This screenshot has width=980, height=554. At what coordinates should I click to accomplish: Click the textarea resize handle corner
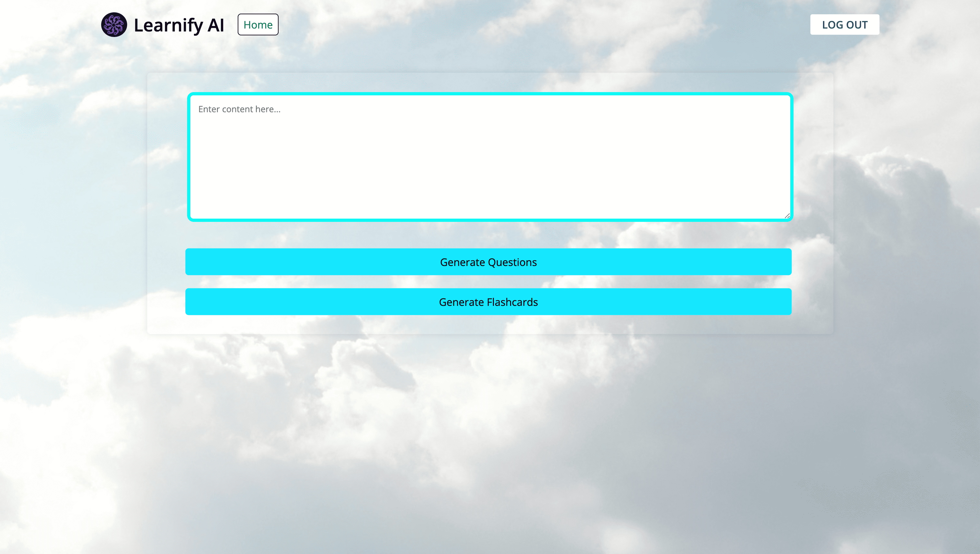787,216
